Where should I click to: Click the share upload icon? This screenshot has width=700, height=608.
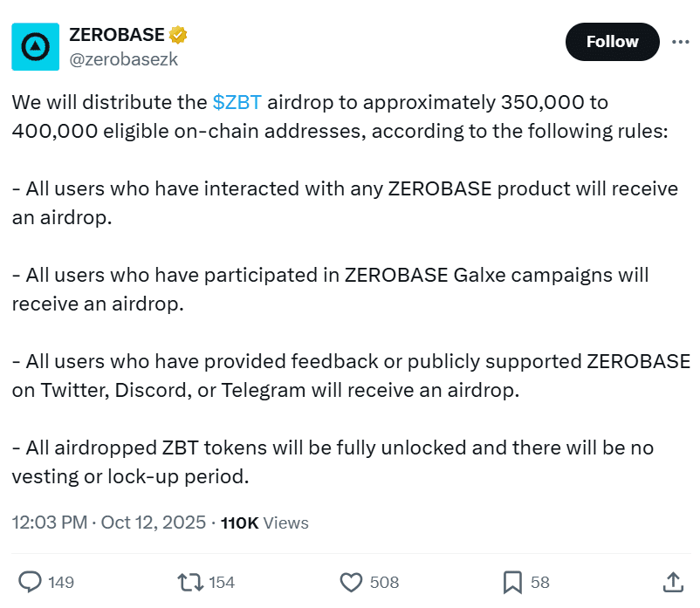pyautogui.click(x=673, y=582)
